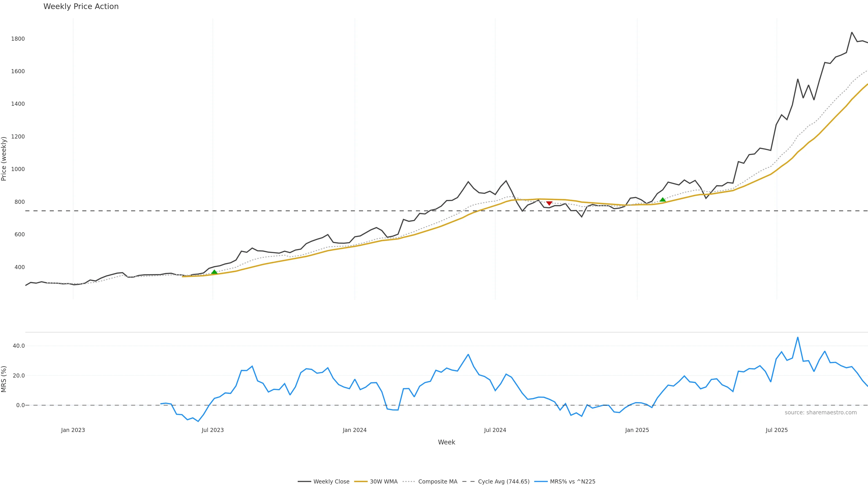868x488 pixels.
Task: Toggle the MRS% vs ^N225 legend label
Action: click(x=573, y=482)
